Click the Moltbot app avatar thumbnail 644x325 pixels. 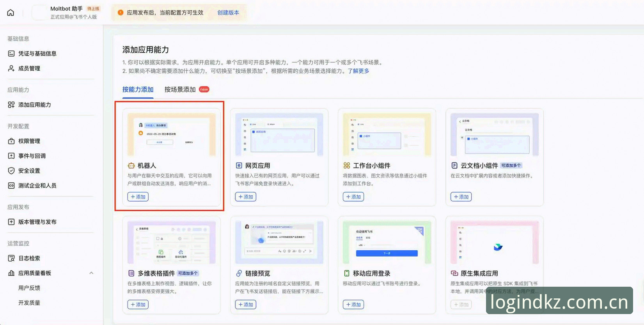[39, 12]
